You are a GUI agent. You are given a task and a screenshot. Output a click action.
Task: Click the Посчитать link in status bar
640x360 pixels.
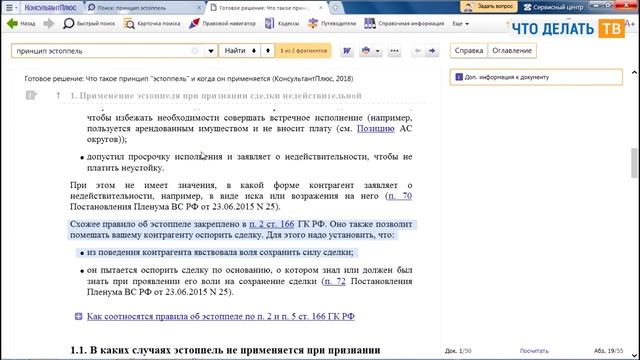point(534,351)
